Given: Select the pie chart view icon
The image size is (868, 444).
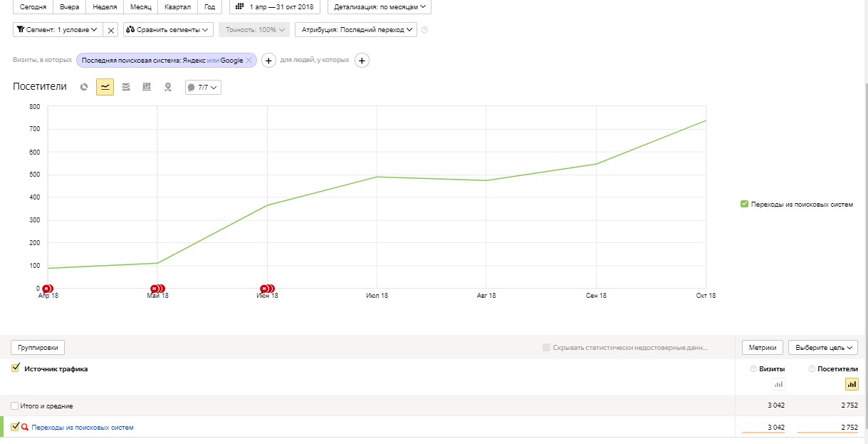Looking at the screenshot, I should point(84,87).
